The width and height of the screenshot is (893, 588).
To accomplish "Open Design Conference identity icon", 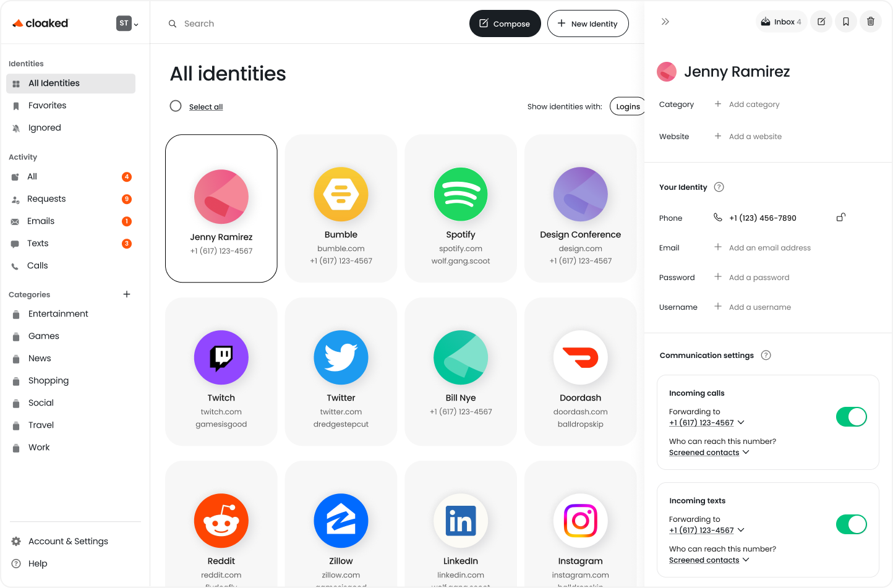I will [x=581, y=195].
